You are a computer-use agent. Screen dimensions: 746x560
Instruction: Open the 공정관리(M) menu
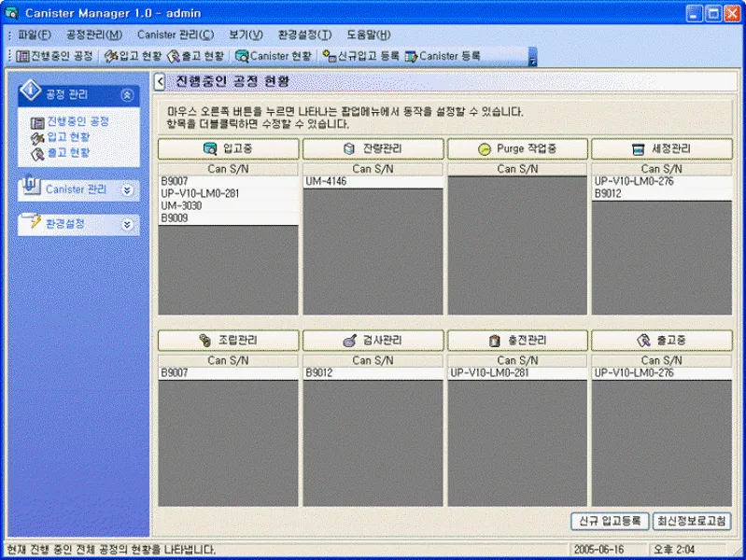pyautogui.click(x=94, y=35)
